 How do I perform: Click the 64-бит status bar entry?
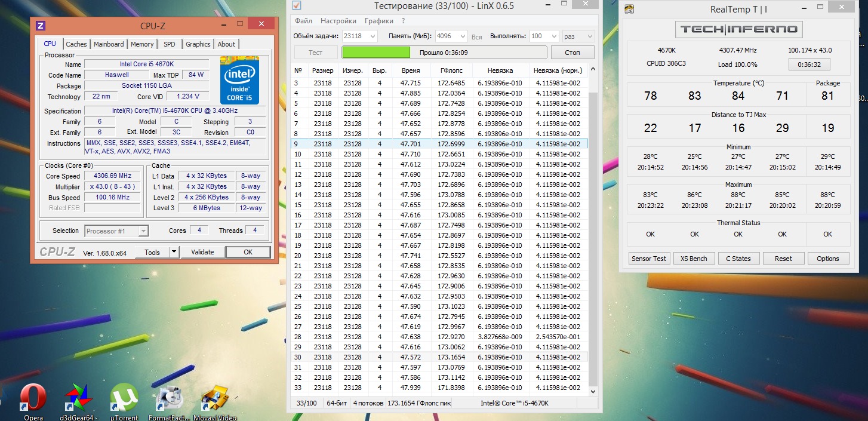point(336,403)
